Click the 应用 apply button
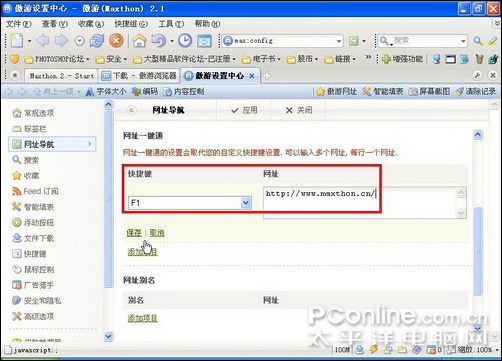This screenshot has width=502, height=361. [244, 110]
